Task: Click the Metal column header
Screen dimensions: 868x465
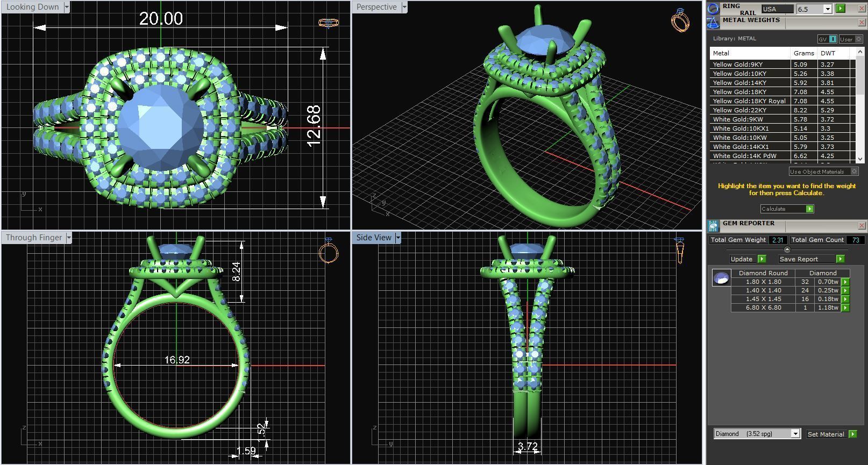Action: click(x=750, y=53)
